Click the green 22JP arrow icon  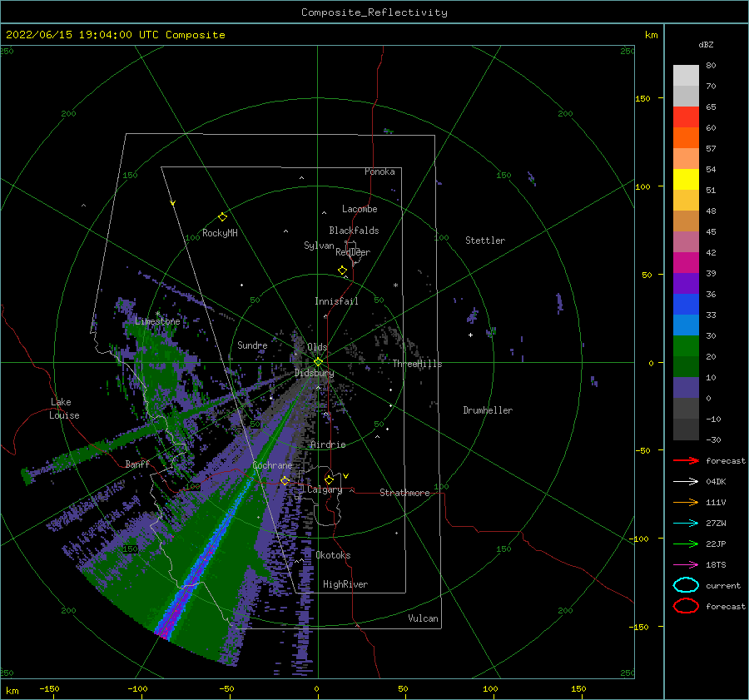(x=686, y=544)
